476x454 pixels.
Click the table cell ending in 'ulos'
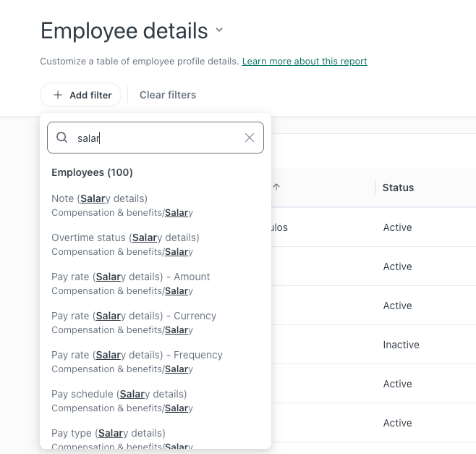279,227
